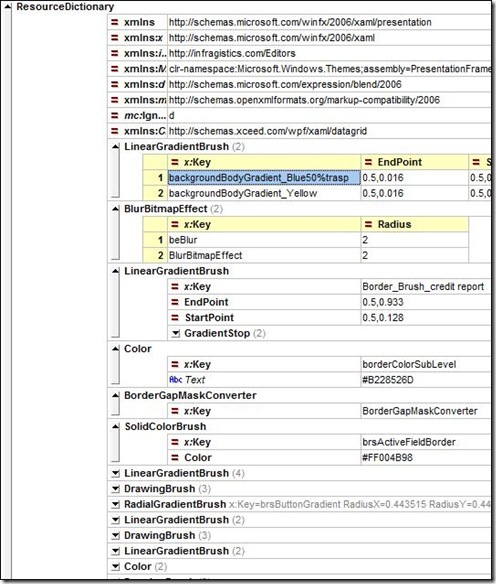
Task: Collapse the first LinearGradientBrush (2) group
Action: (115, 147)
